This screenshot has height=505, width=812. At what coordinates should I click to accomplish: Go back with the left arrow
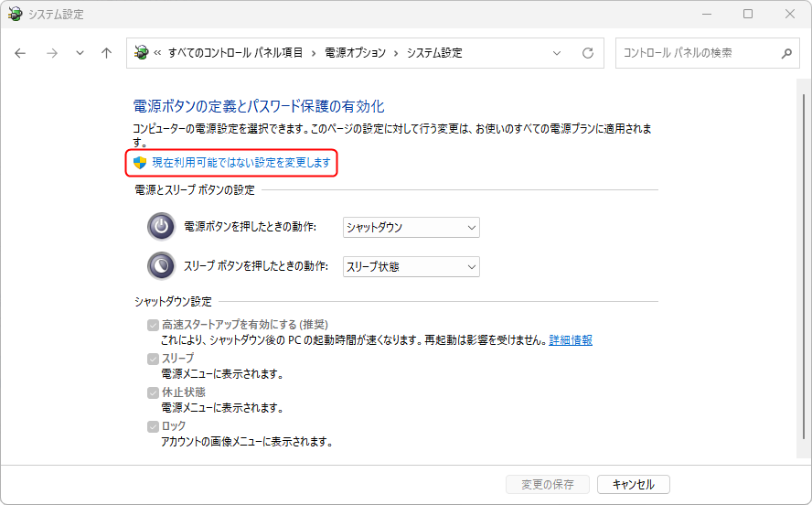pyautogui.click(x=20, y=53)
